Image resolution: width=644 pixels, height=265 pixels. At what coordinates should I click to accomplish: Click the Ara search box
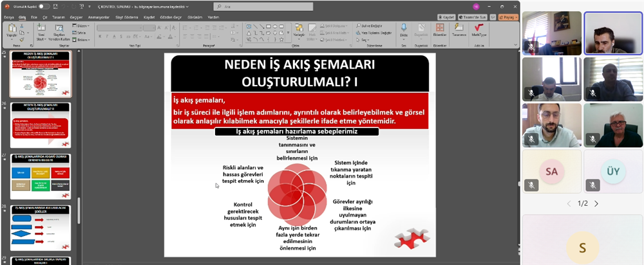(263, 6)
